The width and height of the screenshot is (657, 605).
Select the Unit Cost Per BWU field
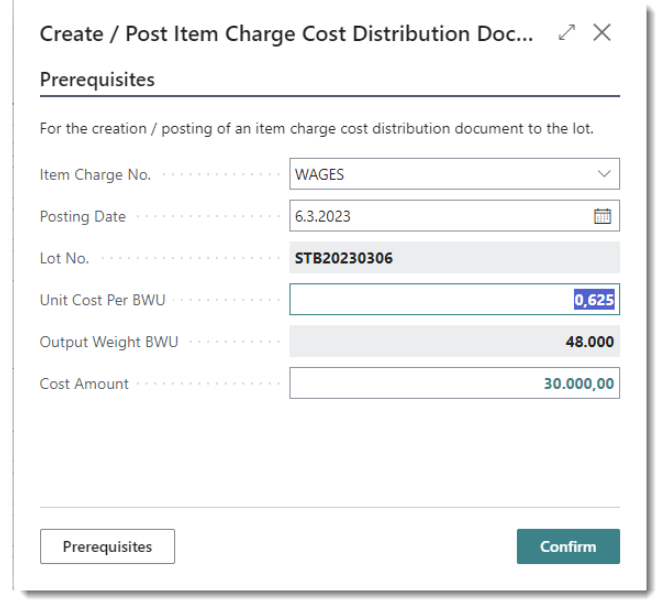[x=454, y=299]
